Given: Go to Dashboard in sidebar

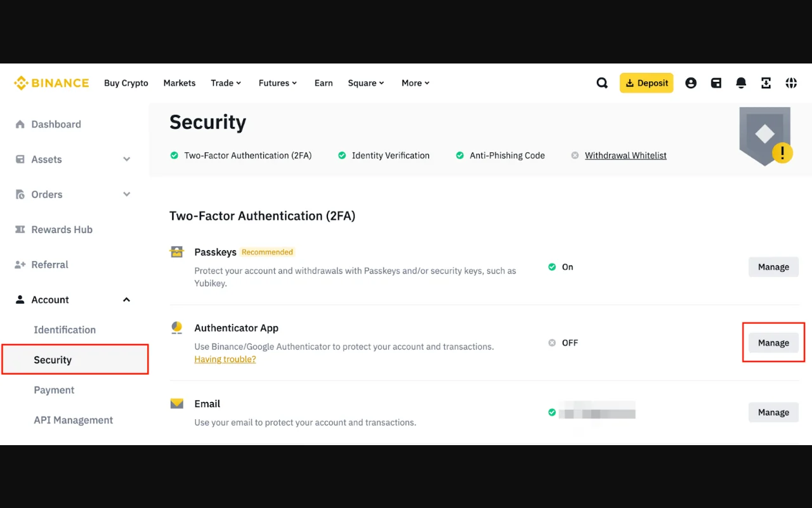Looking at the screenshot, I should [x=56, y=124].
